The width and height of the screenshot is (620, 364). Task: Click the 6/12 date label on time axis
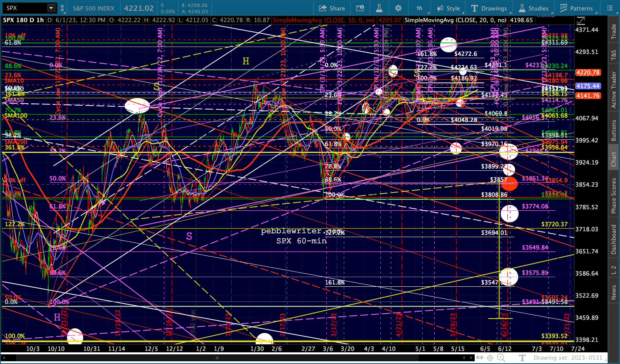pos(505,348)
